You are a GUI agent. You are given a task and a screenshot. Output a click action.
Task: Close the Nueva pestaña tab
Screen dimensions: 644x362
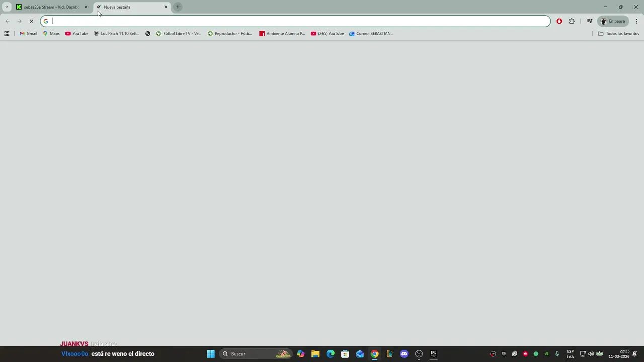pos(166,7)
